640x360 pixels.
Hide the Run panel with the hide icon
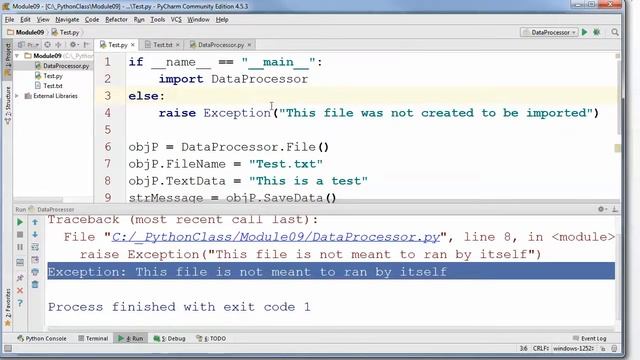tap(615, 209)
